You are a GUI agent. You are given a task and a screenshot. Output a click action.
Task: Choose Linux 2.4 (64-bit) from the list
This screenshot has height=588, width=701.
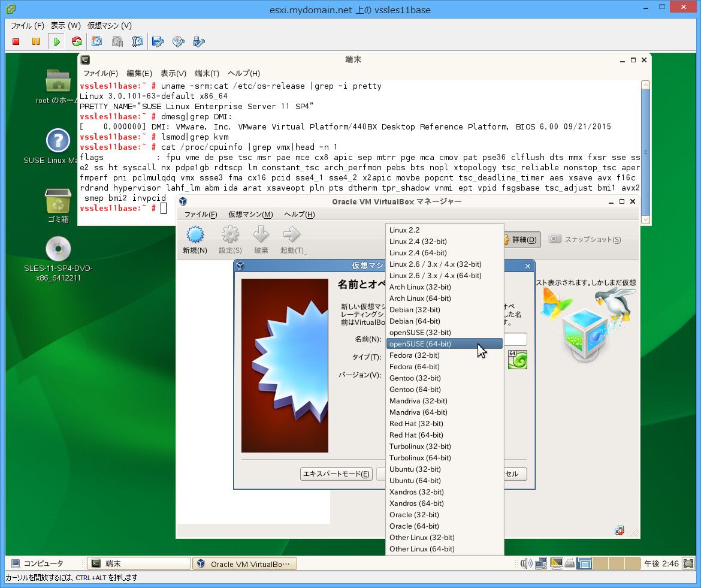pos(445,252)
